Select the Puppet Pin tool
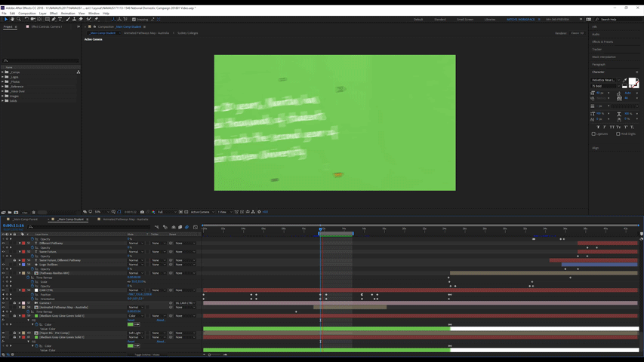The width and height of the screenshot is (644, 362). [96, 20]
